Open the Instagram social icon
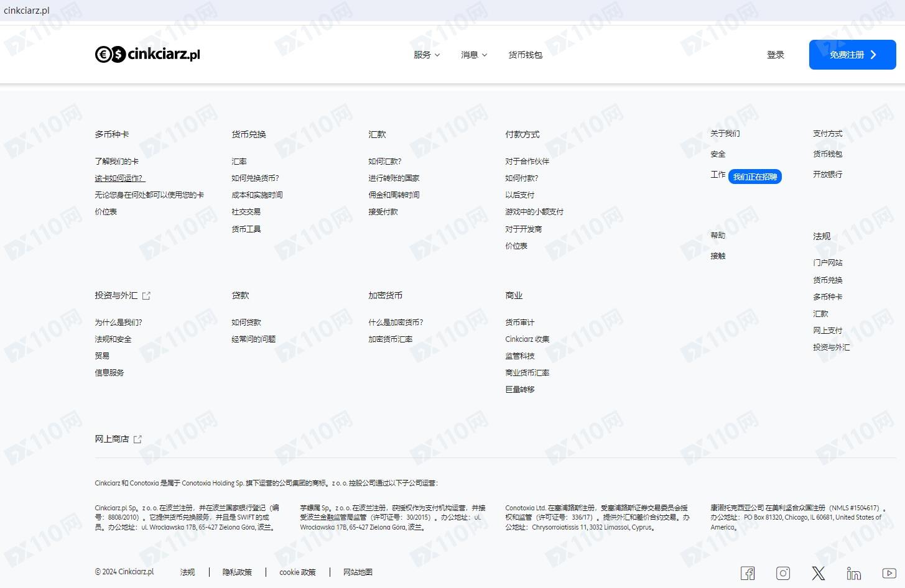 click(783, 573)
